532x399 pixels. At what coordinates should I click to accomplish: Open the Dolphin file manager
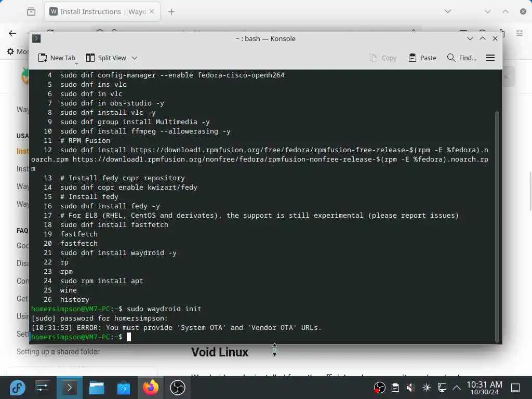tap(96, 388)
